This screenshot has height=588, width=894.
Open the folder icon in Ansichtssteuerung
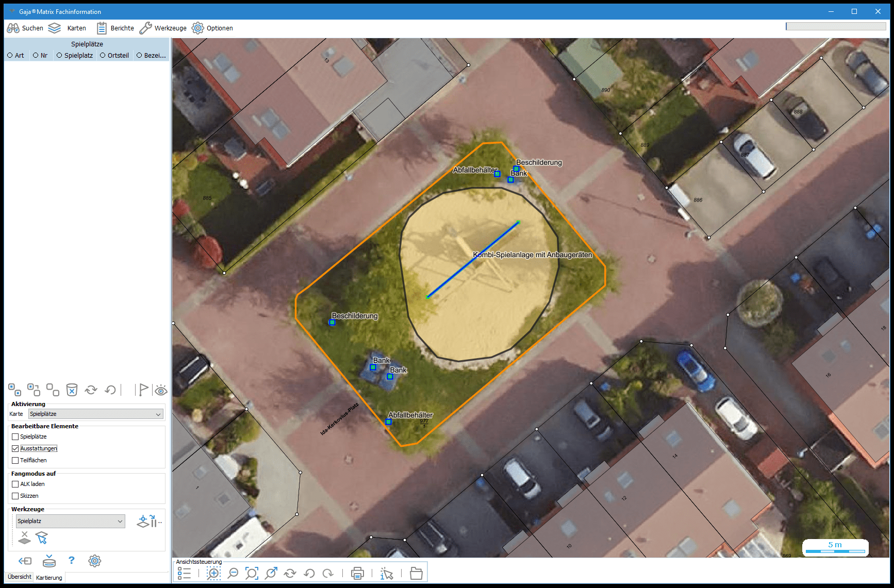tap(416, 573)
